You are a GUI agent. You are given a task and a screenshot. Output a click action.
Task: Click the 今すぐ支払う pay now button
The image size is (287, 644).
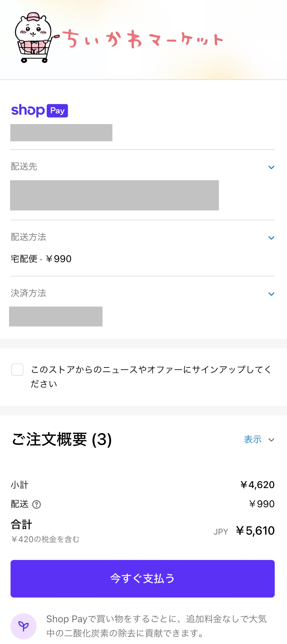point(143,579)
